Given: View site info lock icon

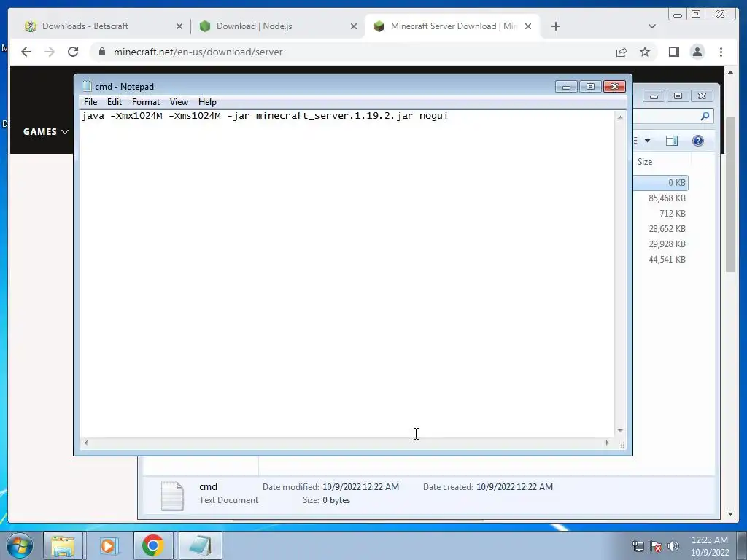Looking at the screenshot, I should (x=101, y=52).
